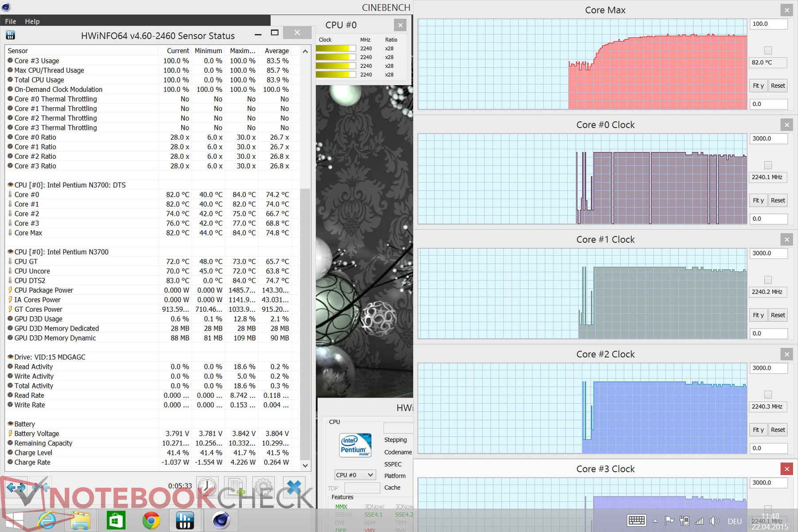Start logging with the sheet-plus icon

click(235, 487)
